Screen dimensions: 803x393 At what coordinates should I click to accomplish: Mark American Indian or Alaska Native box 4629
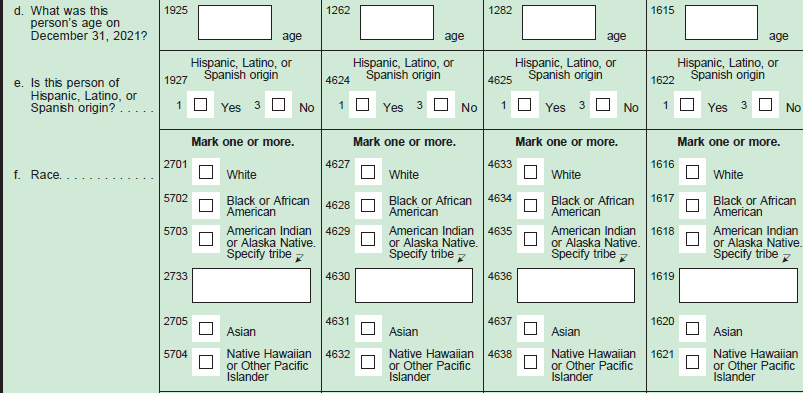(368, 239)
